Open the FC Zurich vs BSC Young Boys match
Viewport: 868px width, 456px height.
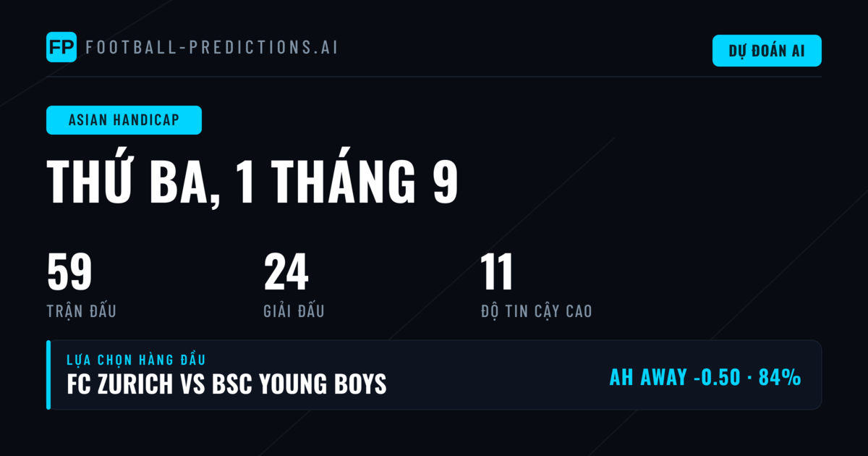(x=226, y=384)
